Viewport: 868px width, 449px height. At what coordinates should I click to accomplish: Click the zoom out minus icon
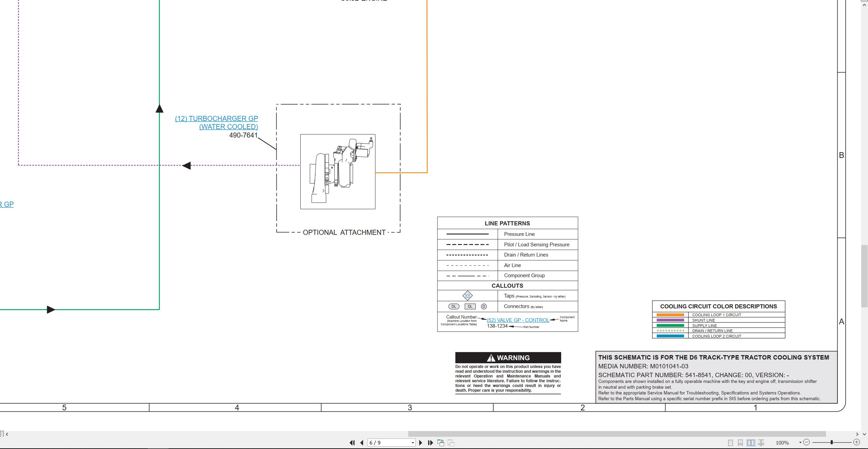pyautogui.click(x=807, y=442)
